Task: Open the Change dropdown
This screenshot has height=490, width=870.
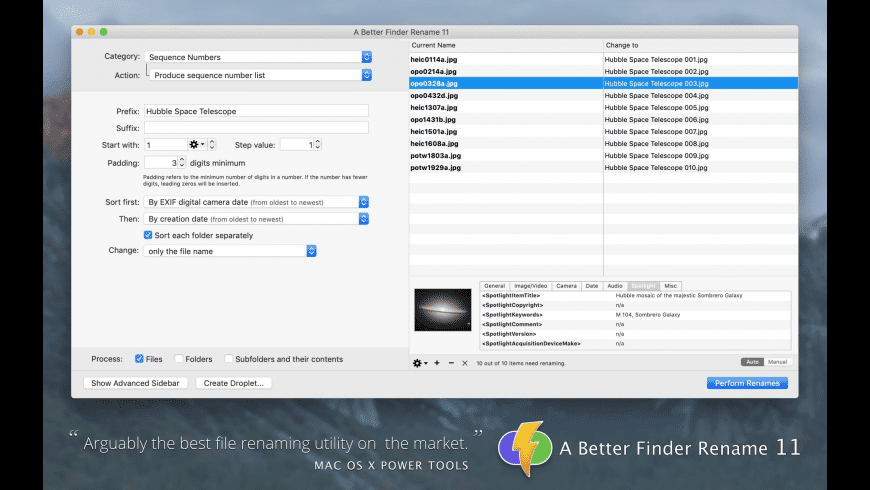Action: 230,251
